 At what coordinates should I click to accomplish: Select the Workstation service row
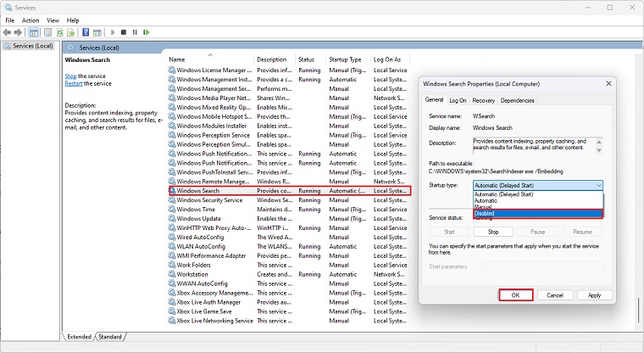(x=289, y=274)
